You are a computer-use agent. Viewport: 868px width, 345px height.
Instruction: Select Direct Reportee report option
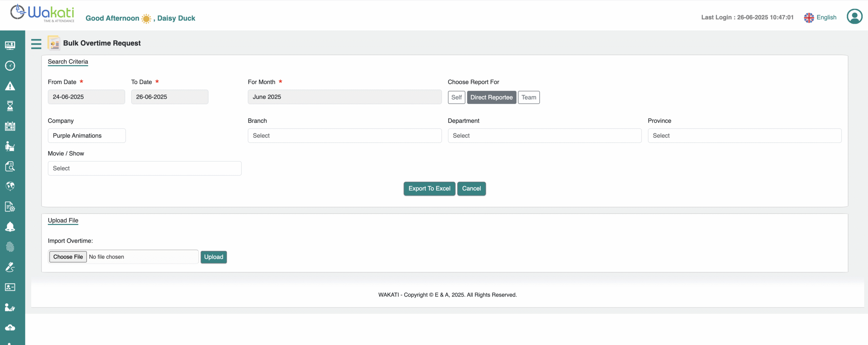[491, 97]
